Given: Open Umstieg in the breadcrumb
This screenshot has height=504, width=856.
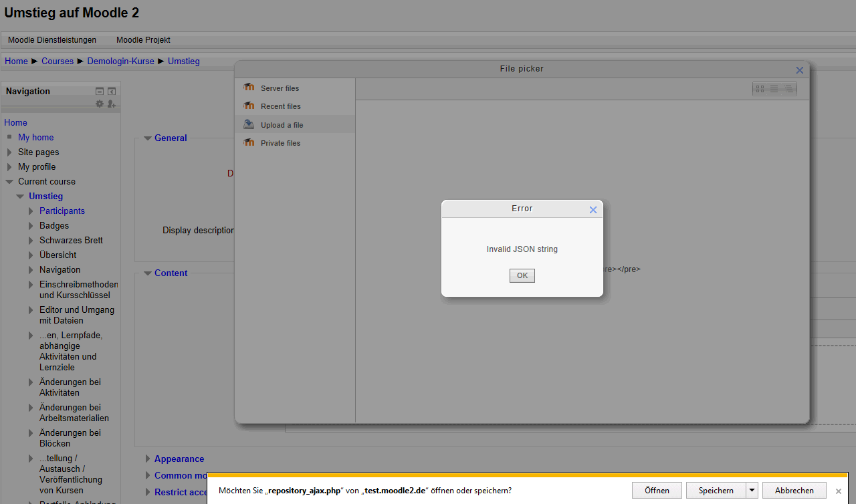Looking at the screenshot, I should [x=183, y=61].
